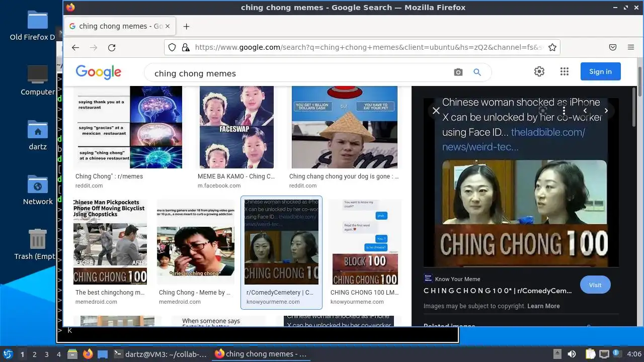Open the chopsticks pickpocket meme thumbnail
This screenshot has width=644, height=362.
point(110,242)
